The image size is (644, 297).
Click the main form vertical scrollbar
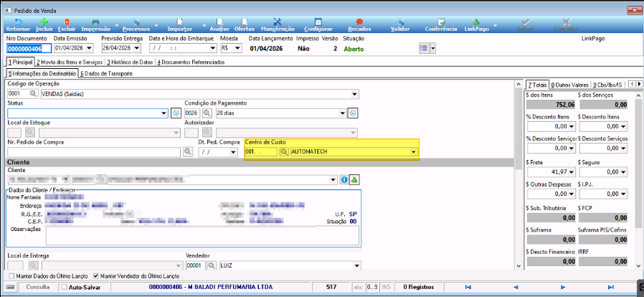518,174
